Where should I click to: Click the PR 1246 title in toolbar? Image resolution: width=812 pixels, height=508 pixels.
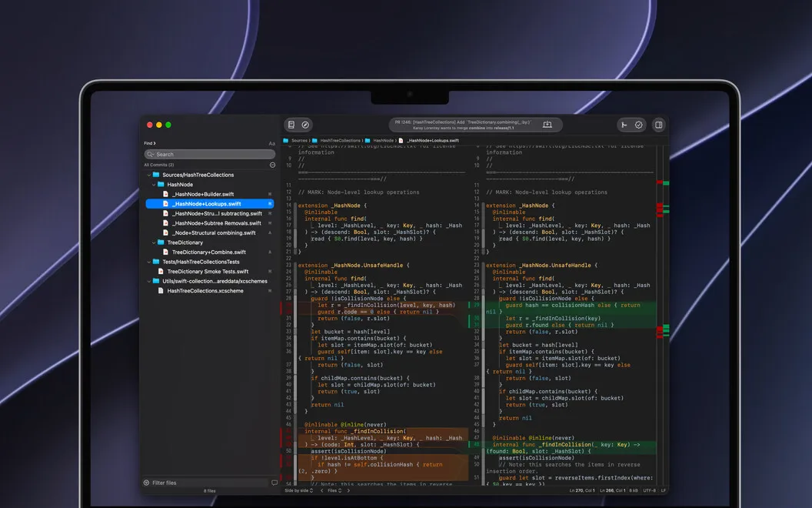click(x=462, y=122)
